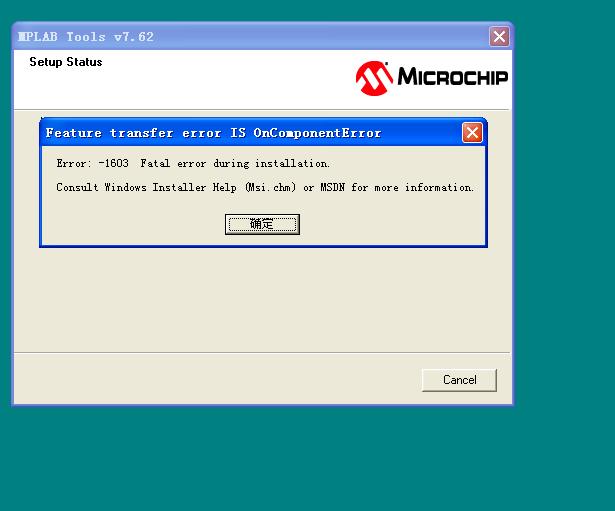Click the Microchip logo

pos(431,78)
